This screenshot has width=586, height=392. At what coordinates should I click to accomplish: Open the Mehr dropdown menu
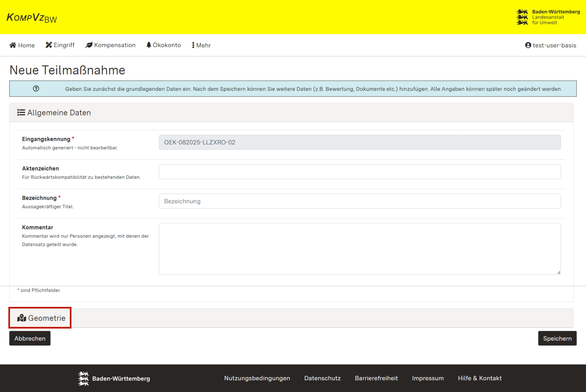201,45
